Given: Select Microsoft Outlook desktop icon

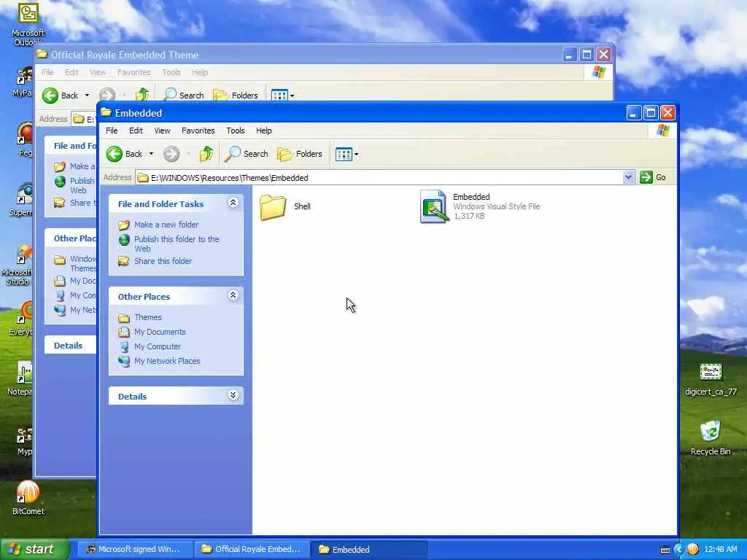Looking at the screenshot, I should click(x=28, y=13).
